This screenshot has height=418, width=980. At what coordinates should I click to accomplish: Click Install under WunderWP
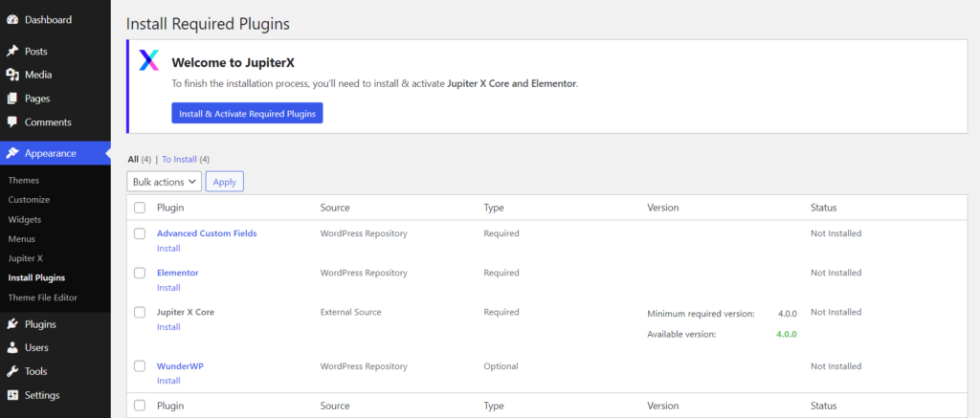tap(168, 381)
